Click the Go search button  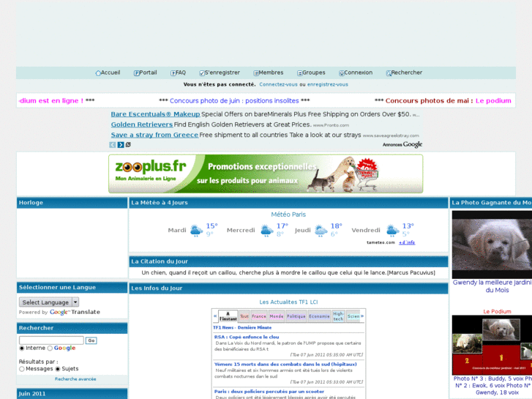coord(91,340)
